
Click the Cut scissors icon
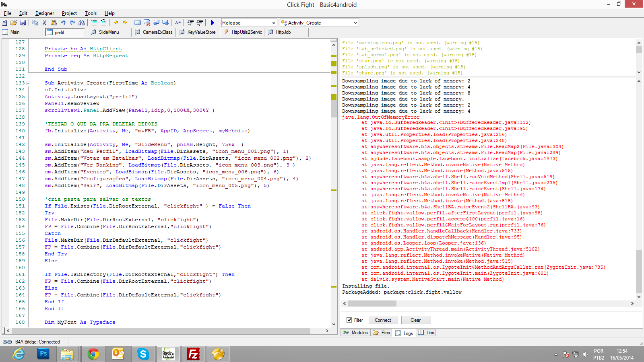[x=45, y=23]
